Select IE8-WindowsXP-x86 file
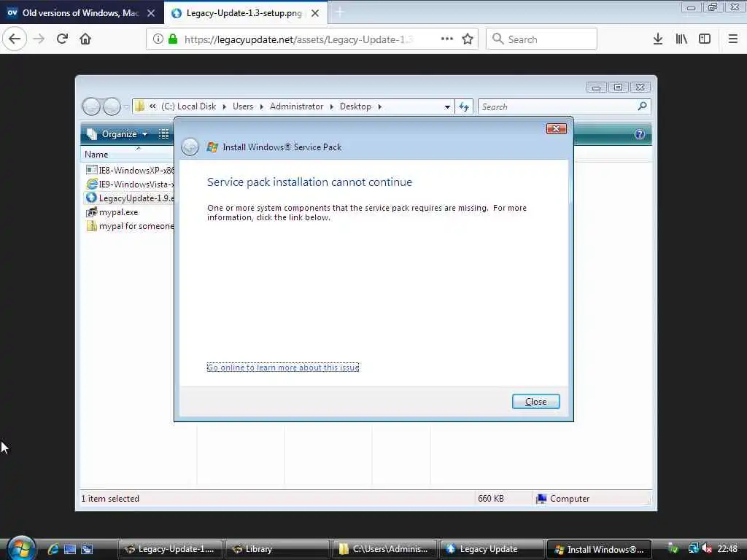This screenshot has height=560, width=747. [x=129, y=170]
